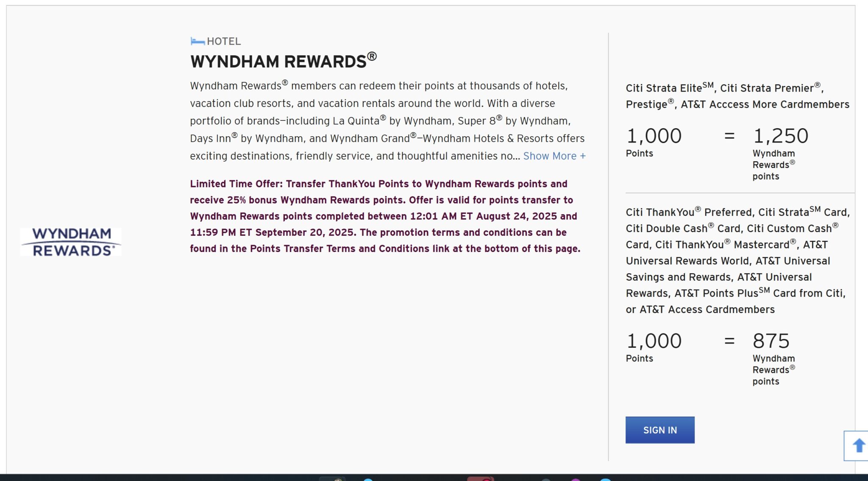Click the 1,000 Points above the divider
The image size is (868, 481).
[x=654, y=142]
